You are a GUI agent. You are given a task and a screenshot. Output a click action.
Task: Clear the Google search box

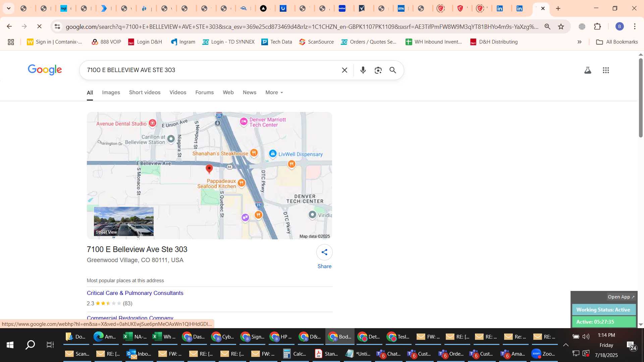coord(344,70)
